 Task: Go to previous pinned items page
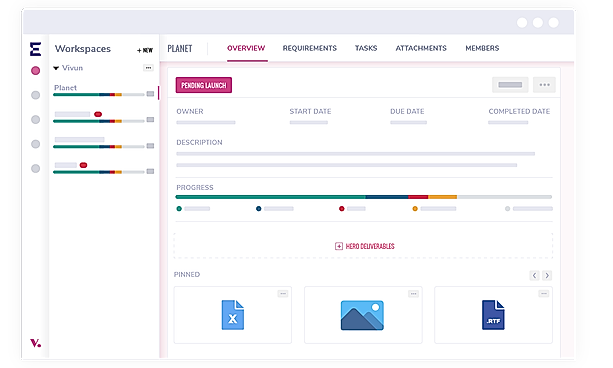click(x=534, y=275)
